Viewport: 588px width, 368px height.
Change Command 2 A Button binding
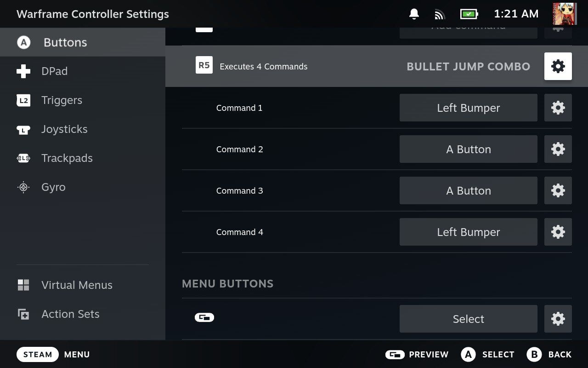[x=469, y=149]
